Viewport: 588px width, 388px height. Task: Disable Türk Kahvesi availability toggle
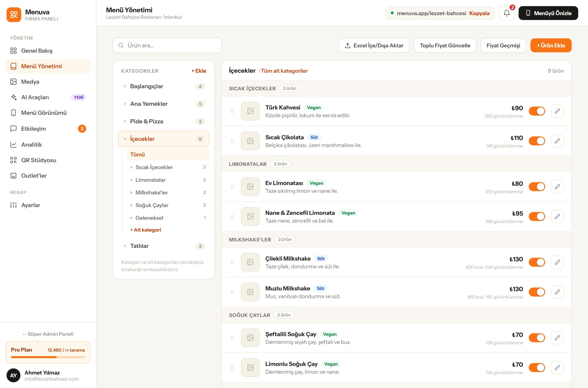pos(537,111)
